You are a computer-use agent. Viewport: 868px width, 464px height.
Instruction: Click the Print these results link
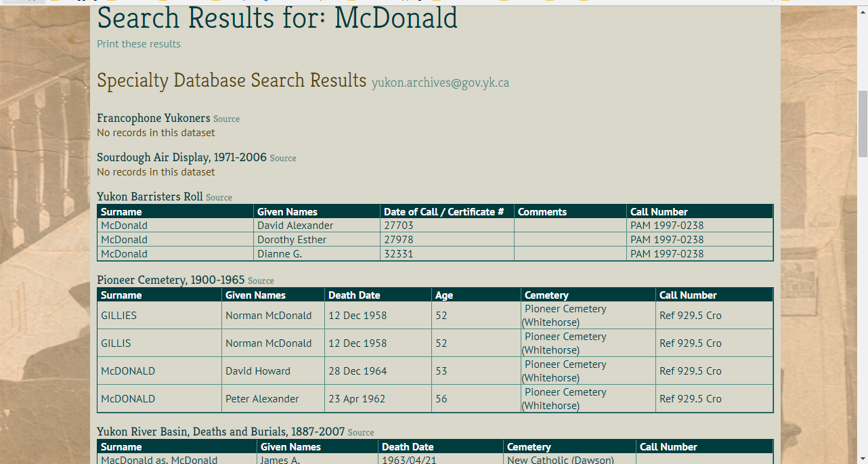(138, 44)
